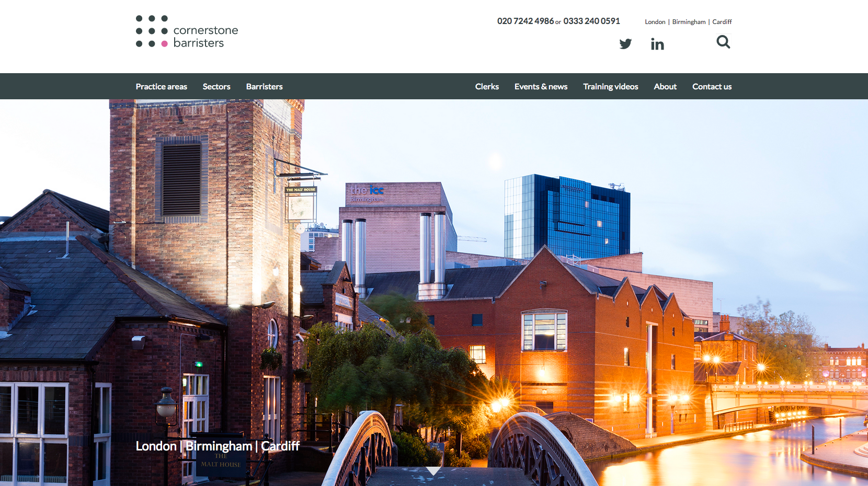
Task: Click the London link in header
Action: pos(655,22)
